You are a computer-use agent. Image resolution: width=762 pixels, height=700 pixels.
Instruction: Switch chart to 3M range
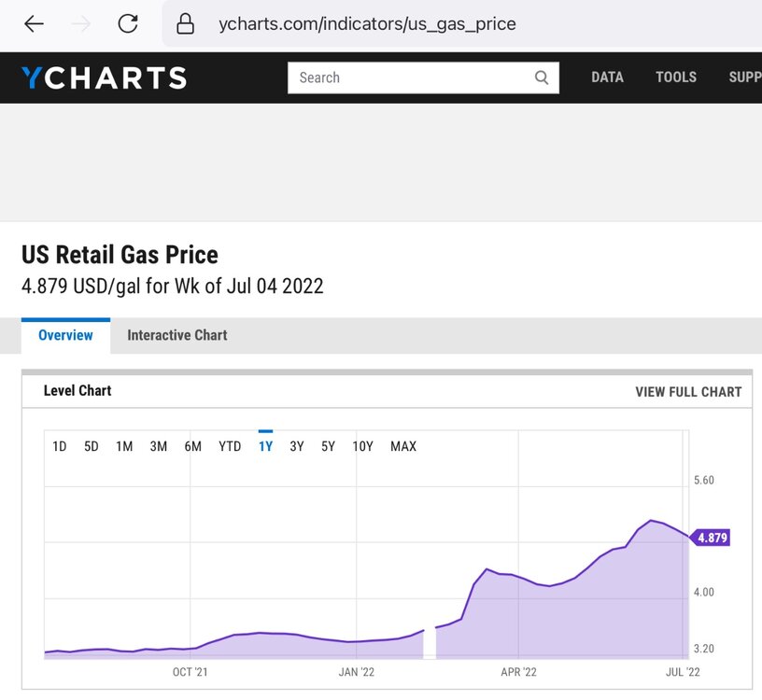pyautogui.click(x=159, y=446)
